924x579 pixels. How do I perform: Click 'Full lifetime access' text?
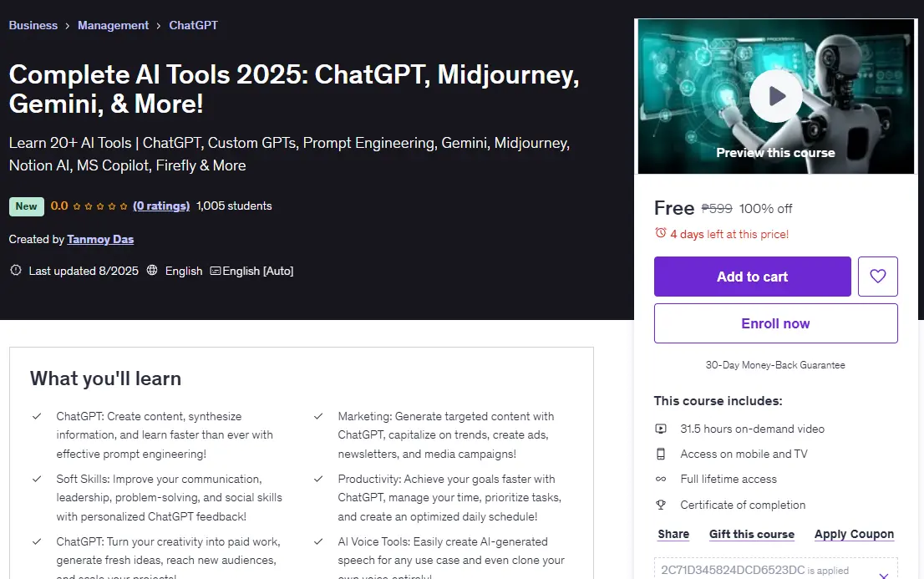pyautogui.click(x=729, y=480)
